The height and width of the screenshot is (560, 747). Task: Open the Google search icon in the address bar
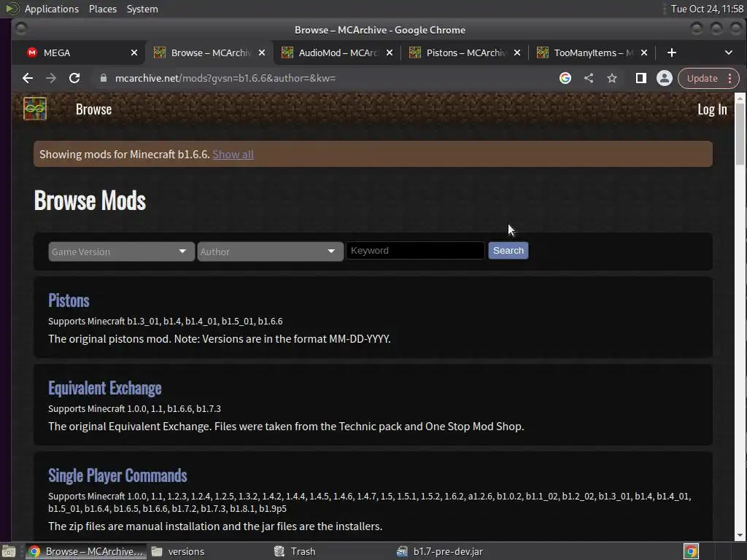pos(565,78)
